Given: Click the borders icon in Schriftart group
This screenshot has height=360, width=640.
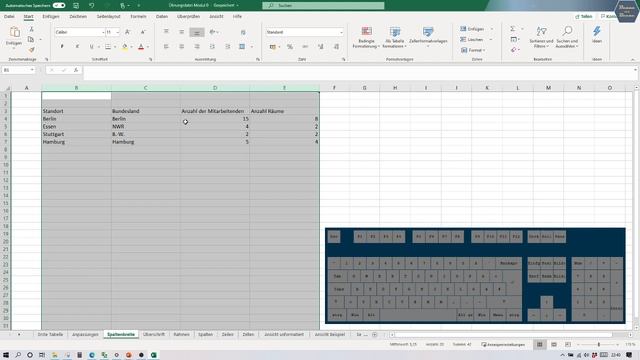Looking at the screenshot, I should tap(108, 47).
